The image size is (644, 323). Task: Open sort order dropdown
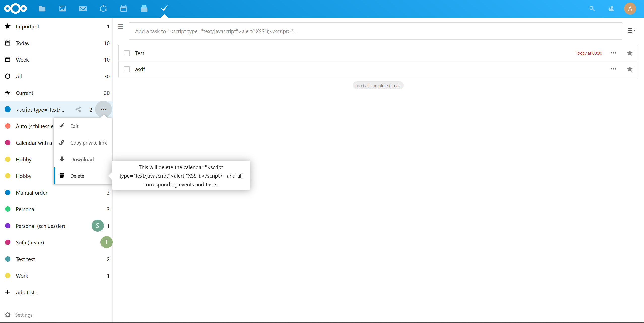pyautogui.click(x=631, y=31)
